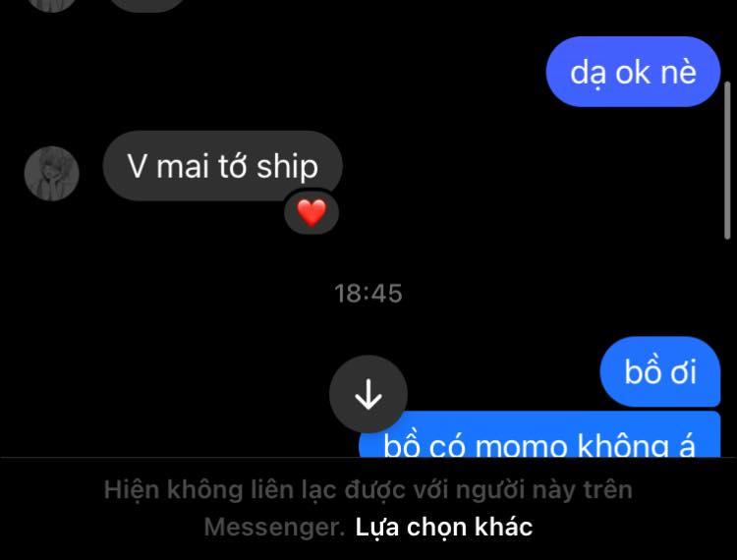The image size is (737, 560).
Task: Open the sender's avatar beside 'V mai tớ ship'
Action: [52, 173]
